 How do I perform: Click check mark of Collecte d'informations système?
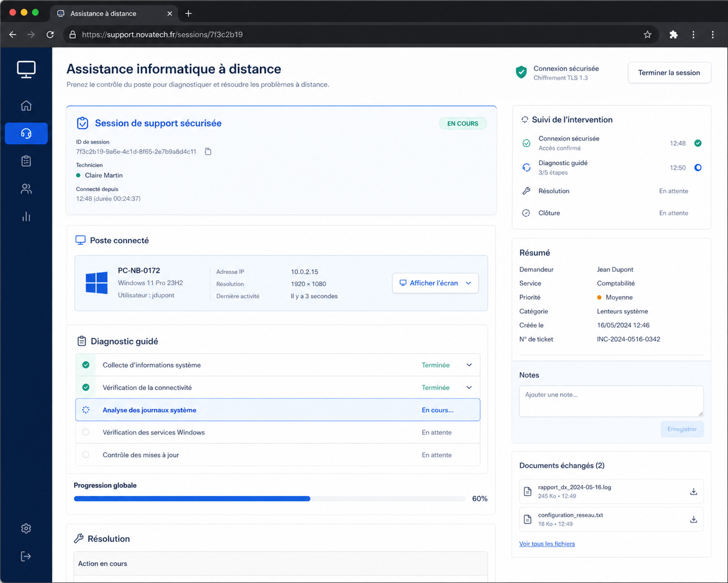pos(86,365)
